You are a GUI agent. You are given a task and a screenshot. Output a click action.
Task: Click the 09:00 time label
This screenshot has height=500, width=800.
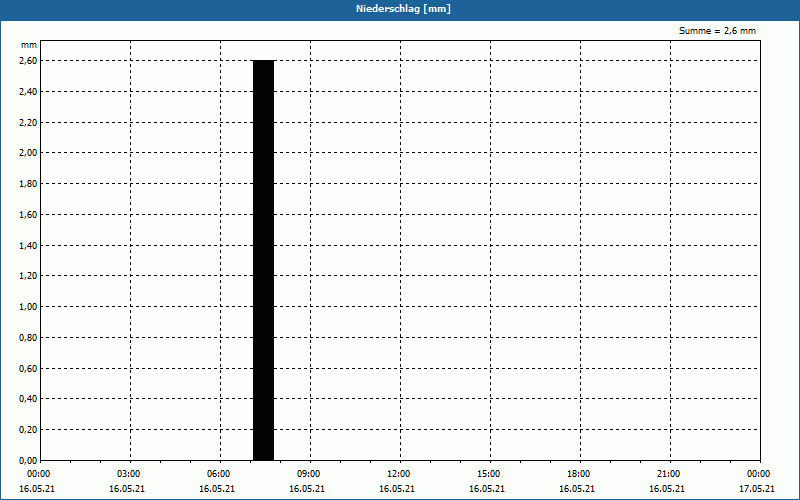pos(309,474)
